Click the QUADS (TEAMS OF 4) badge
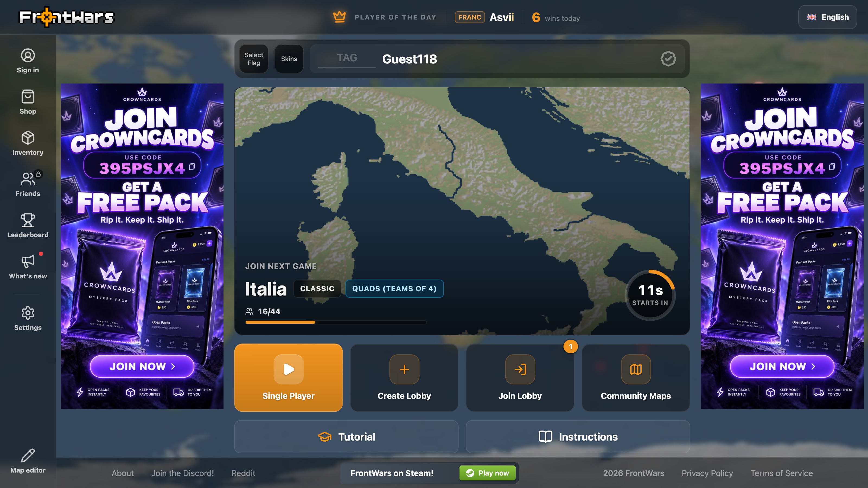 pos(394,289)
